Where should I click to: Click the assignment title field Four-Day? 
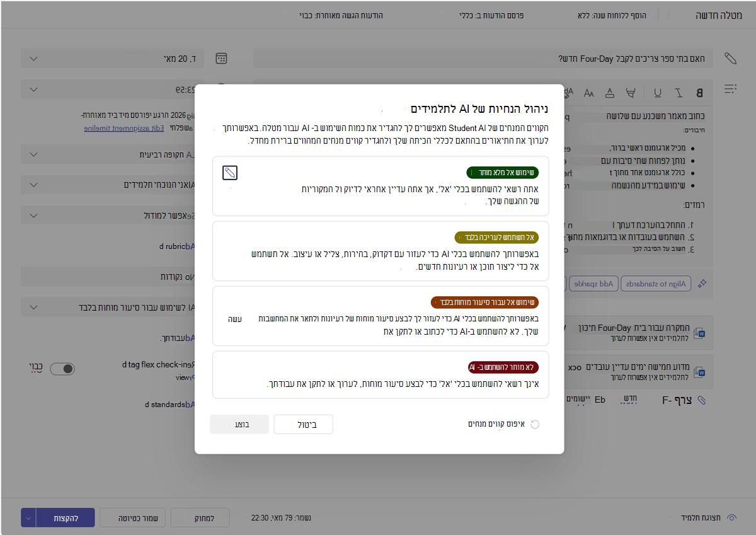click(x=484, y=59)
